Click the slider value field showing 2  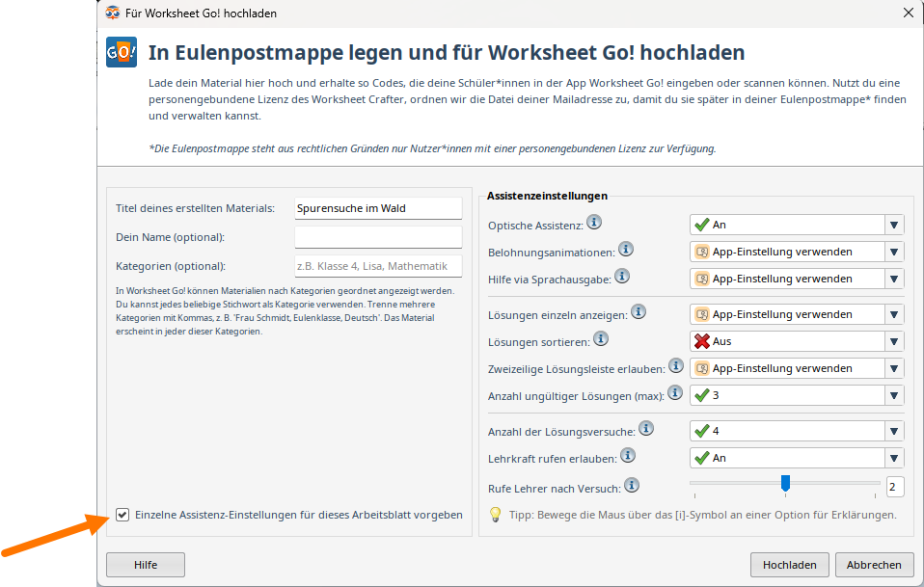point(895,487)
